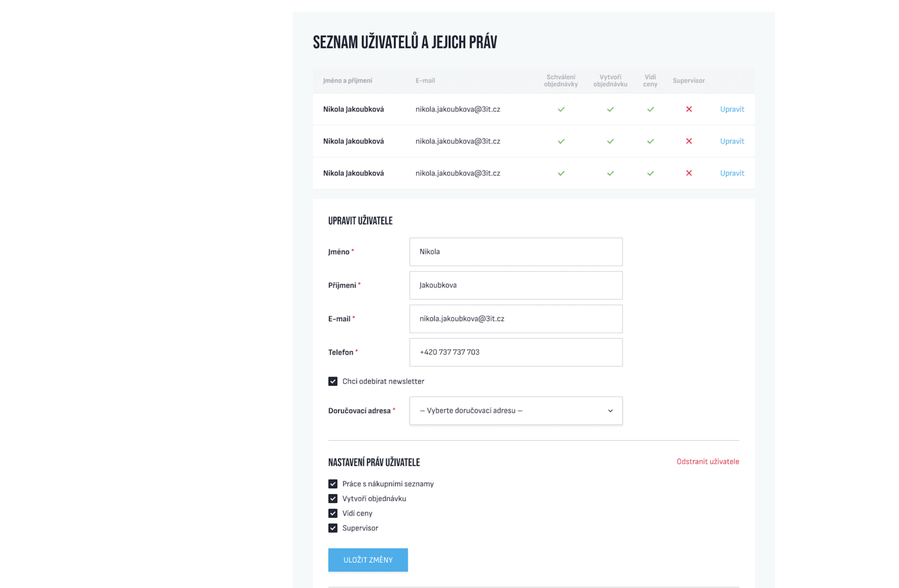Click the Schválení objednávky checkmark in the third user row
Viewport: 899px width, 588px height.
tap(561, 173)
